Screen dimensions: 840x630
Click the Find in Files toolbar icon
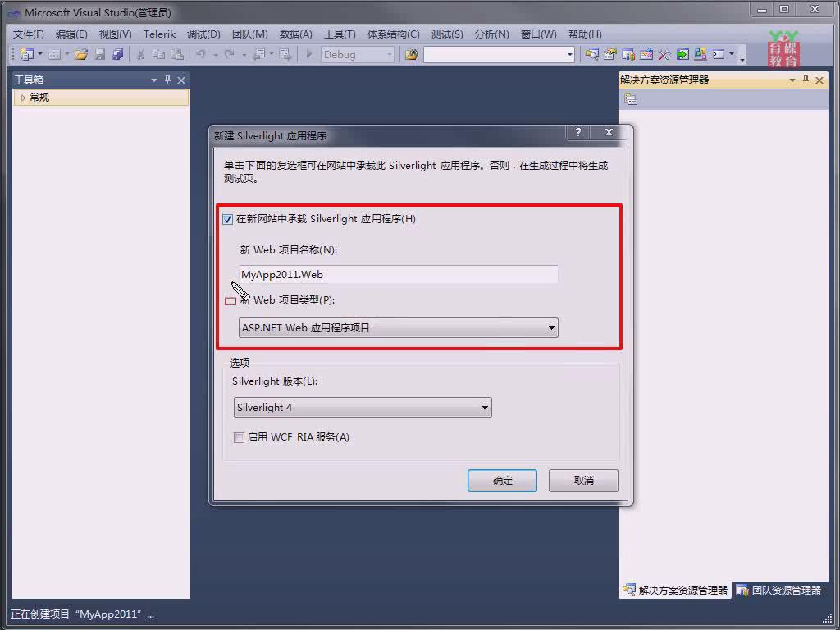click(412, 54)
